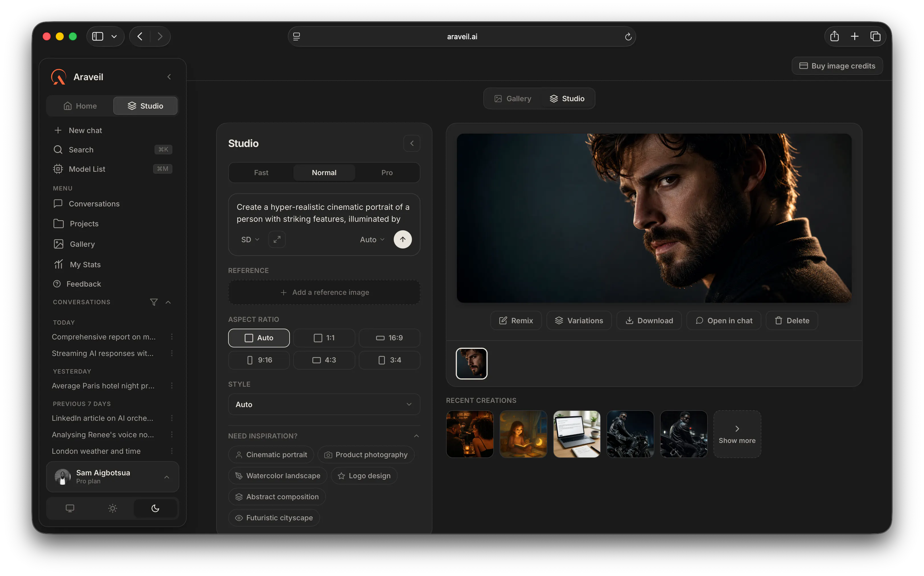Switch to the Fast mode tab
This screenshot has width=924, height=576.
[x=261, y=173]
